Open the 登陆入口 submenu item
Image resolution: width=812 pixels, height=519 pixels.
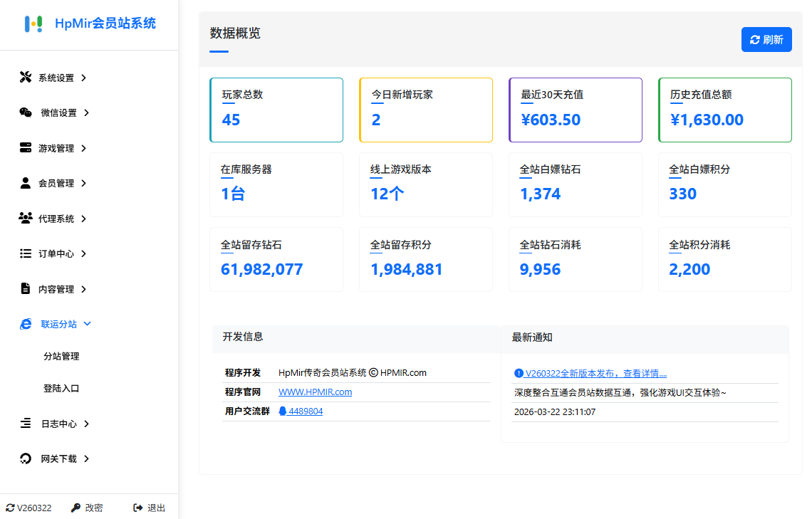pyautogui.click(x=61, y=389)
